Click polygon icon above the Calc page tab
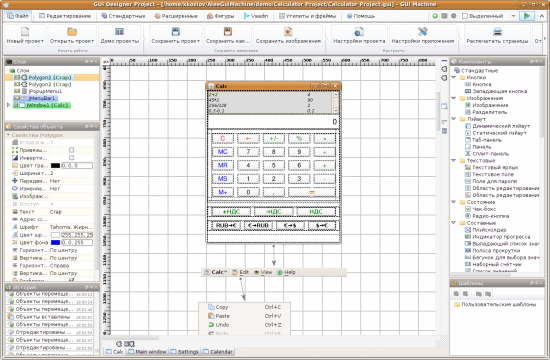The image size is (550, 360). click(x=119, y=344)
